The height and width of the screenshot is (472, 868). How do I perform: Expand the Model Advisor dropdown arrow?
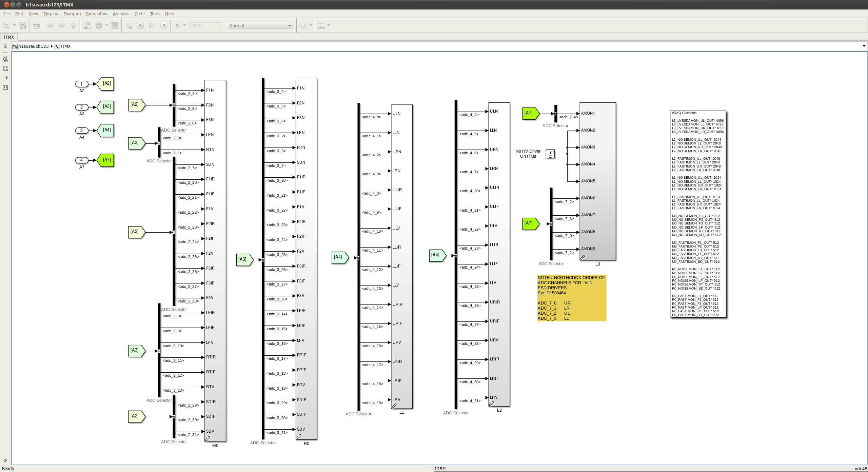311,25
